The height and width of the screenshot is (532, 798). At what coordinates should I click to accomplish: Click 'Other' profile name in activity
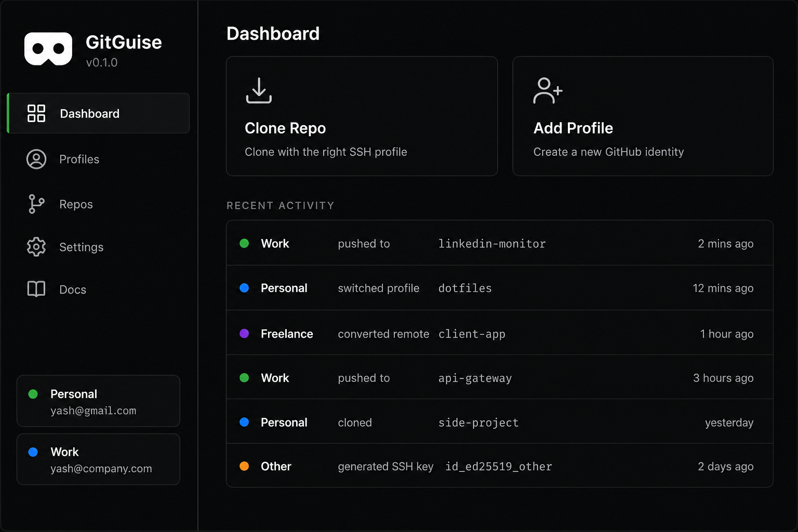[276, 467]
